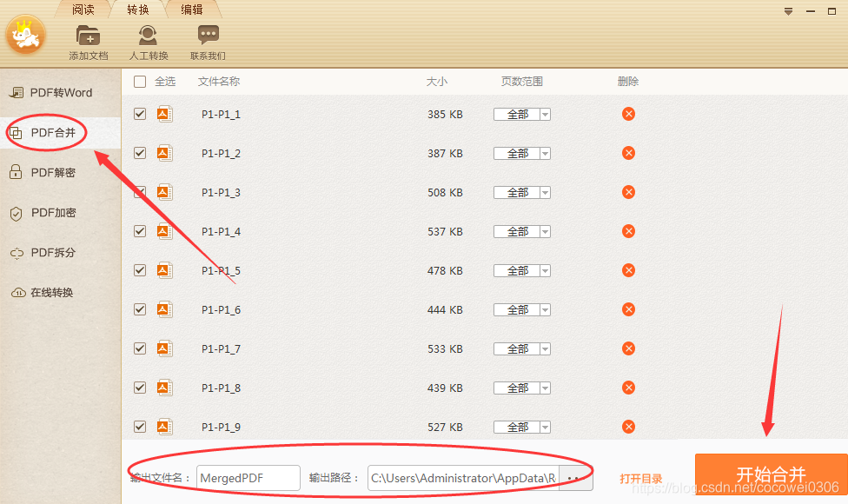848x504 pixels.
Task: Click the PDF icon of P1-P1_8
Action: [x=164, y=388]
